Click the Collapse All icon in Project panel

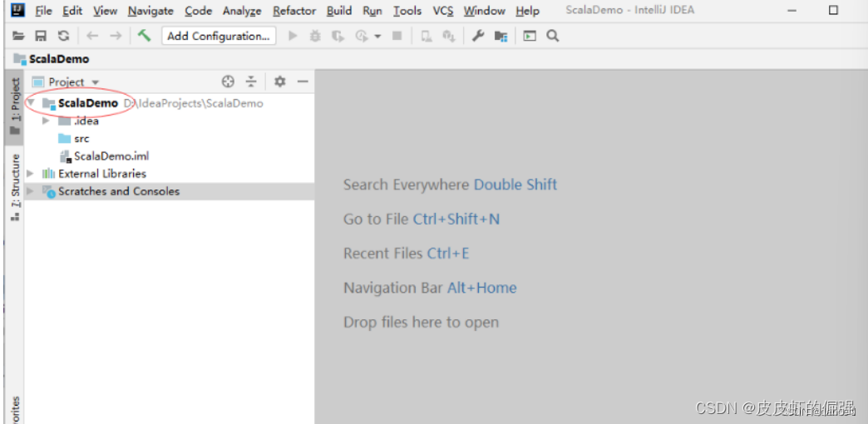point(251,82)
